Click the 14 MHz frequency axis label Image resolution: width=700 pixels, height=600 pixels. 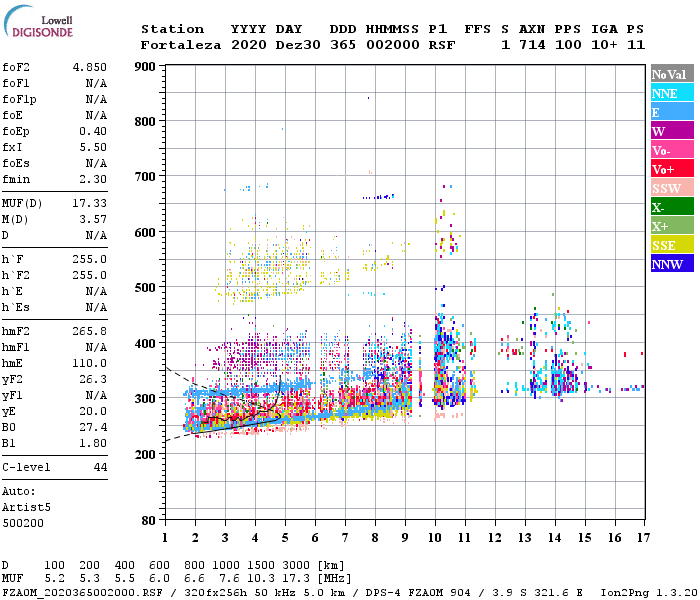pyautogui.click(x=555, y=538)
